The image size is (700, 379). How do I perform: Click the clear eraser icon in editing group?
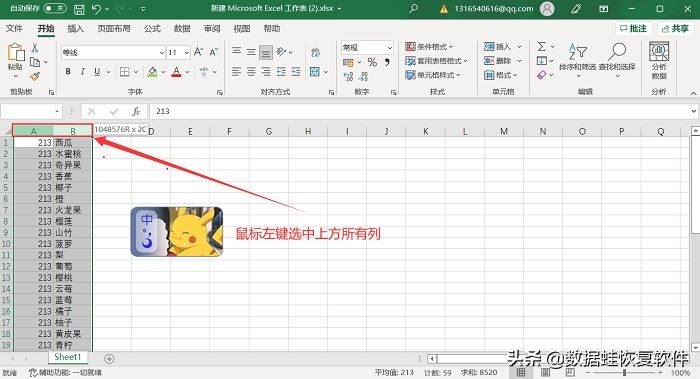point(542,75)
